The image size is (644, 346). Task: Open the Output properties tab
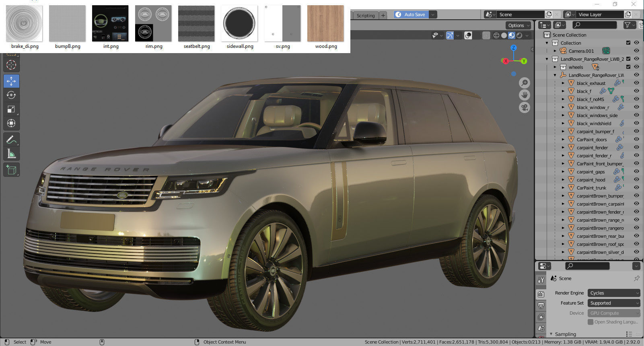[x=541, y=306]
